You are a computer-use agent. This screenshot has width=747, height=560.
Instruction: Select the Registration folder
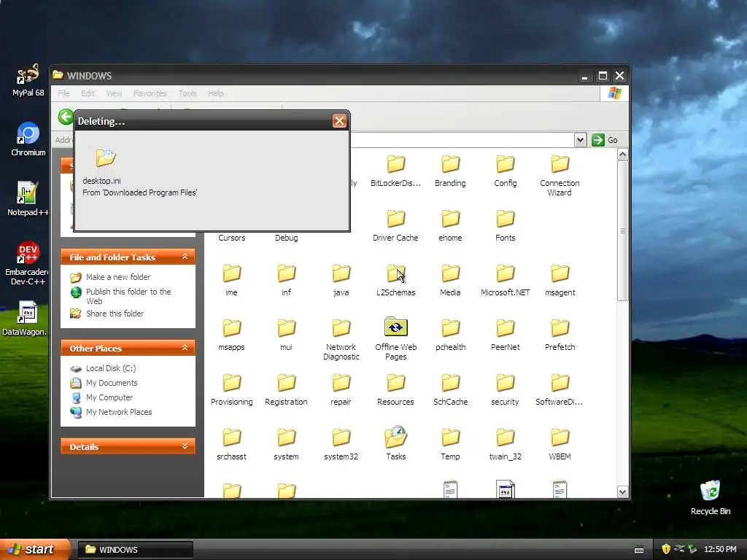click(286, 389)
